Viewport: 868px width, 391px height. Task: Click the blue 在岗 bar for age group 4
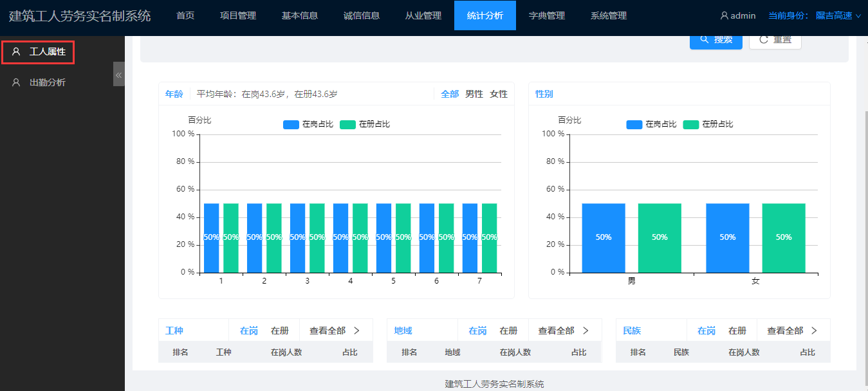340,238
